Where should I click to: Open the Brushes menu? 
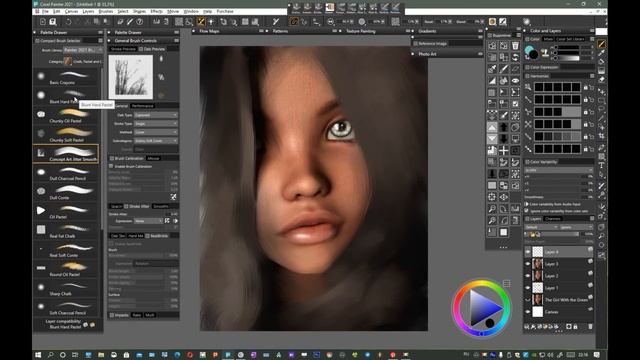pyautogui.click(x=106, y=11)
